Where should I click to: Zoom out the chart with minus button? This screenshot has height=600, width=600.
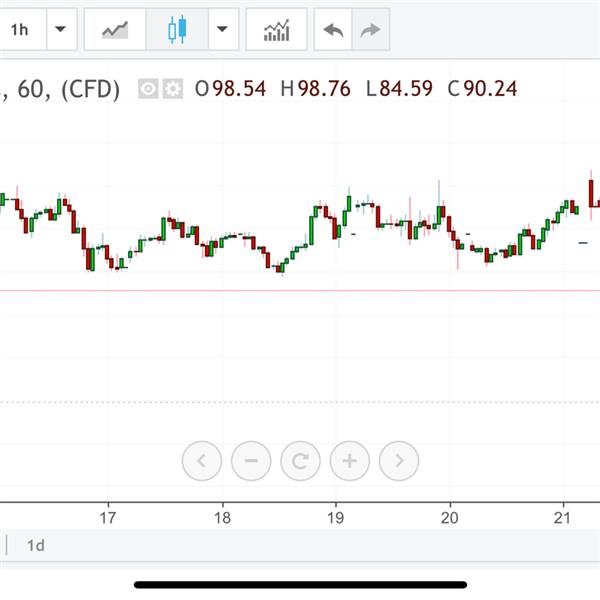coord(251,461)
